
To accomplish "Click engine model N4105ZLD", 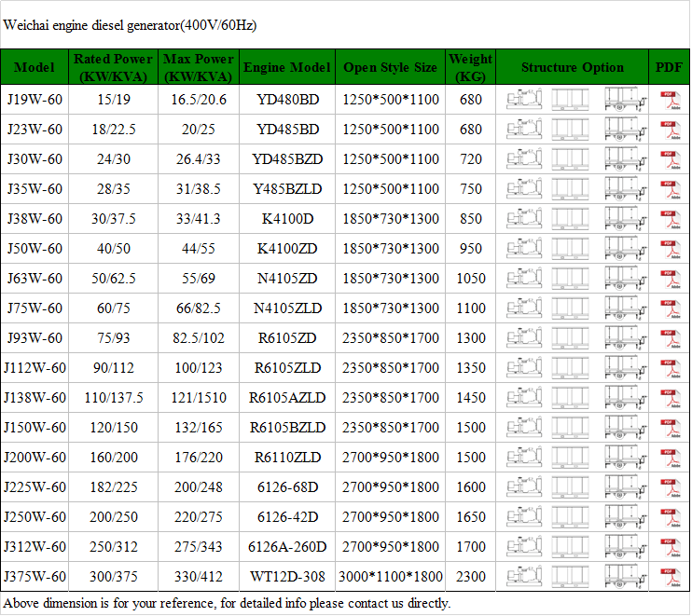I will tap(287, 308).
